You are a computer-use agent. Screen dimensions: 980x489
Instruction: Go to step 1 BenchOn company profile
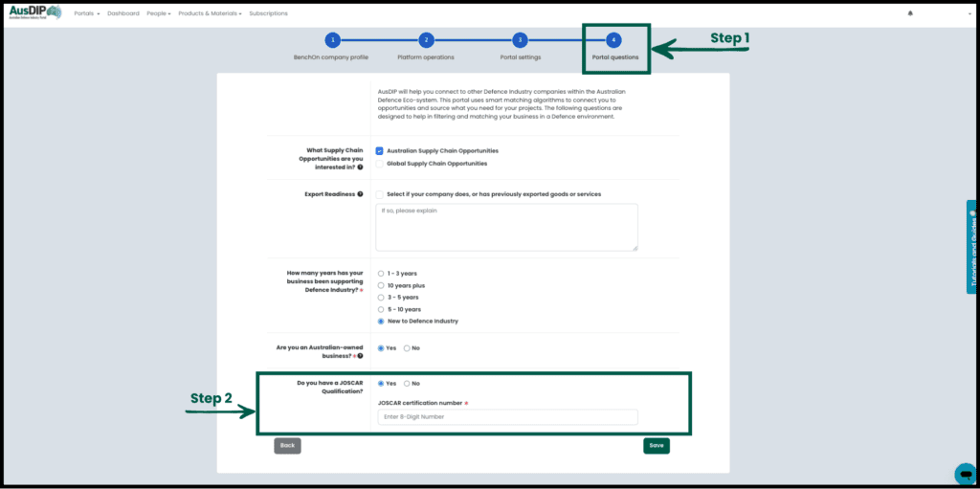[331, 40]
